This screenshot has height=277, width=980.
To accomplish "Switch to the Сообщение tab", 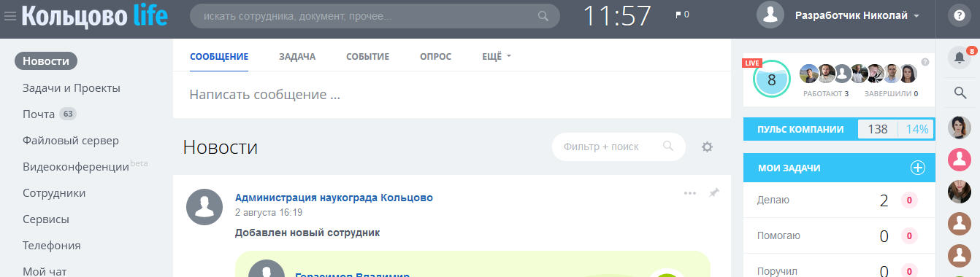I will [219, 57].
